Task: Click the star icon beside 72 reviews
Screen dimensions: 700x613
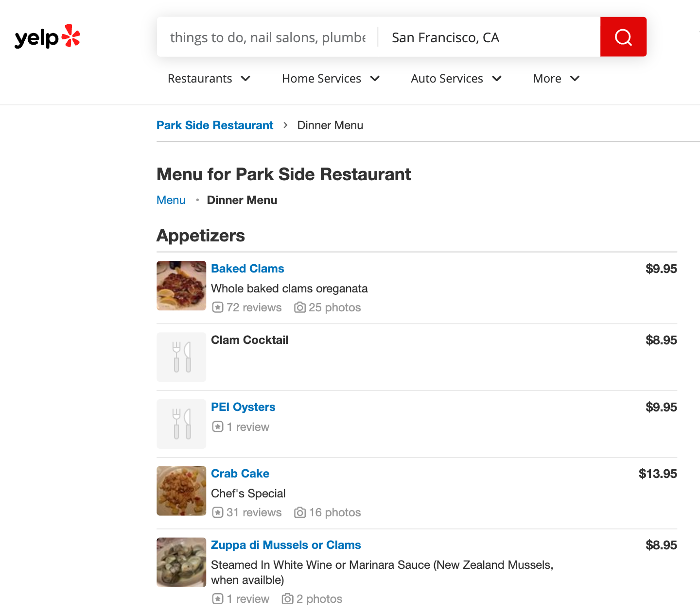Action: pos(218,307)
